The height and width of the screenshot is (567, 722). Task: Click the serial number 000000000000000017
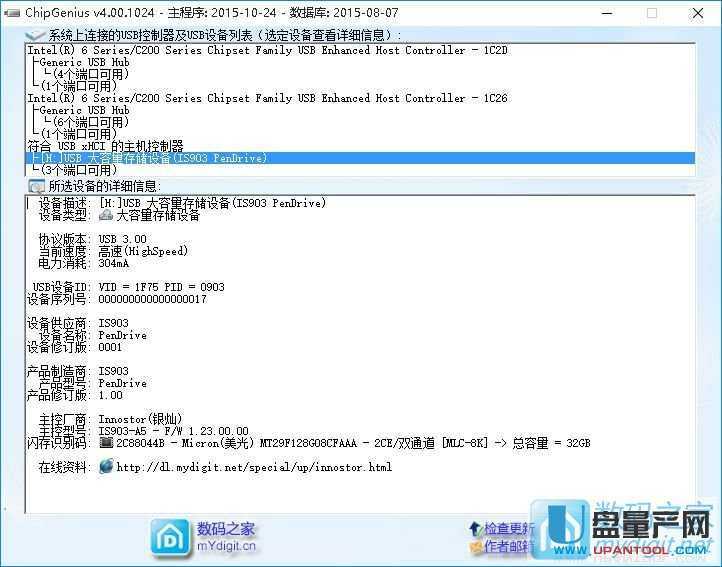pyautogui.click(x=152, y=299)
